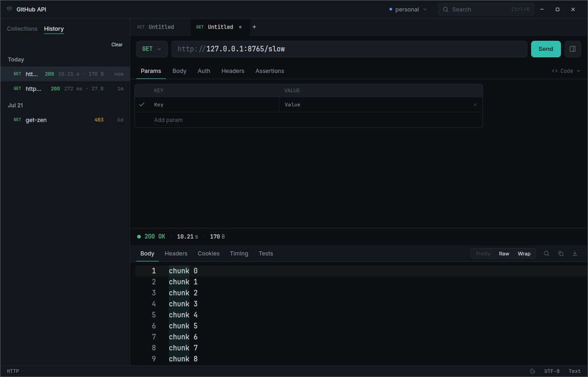Click the 170 B response size
Viewport: 588px width, 377px height.
click(x=217, y=237)
